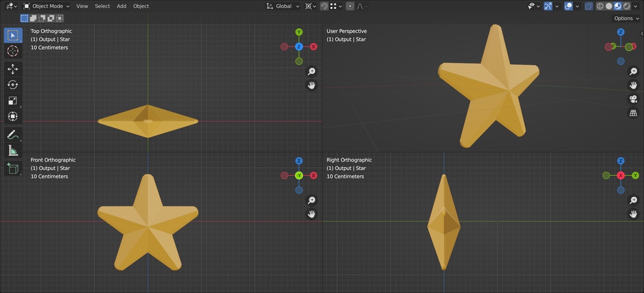Select the Select Box tool
This screenshot has width=644, height=293.
(13, 35)
